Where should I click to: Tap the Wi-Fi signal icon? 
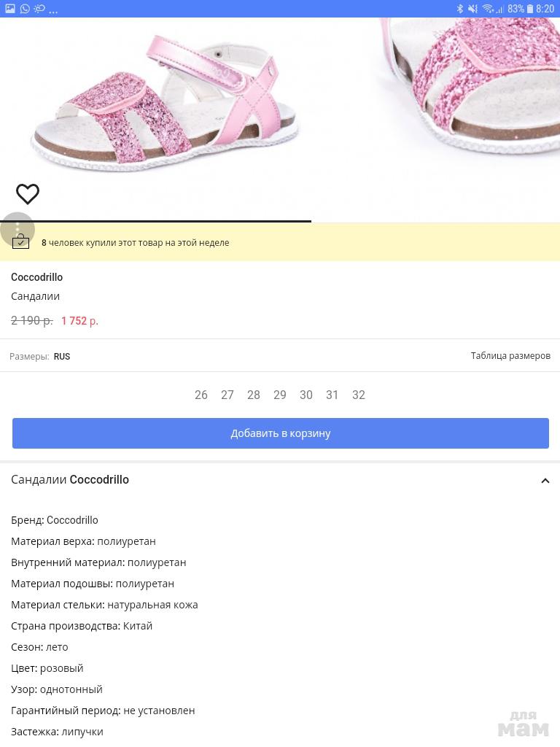coord(488,9)
